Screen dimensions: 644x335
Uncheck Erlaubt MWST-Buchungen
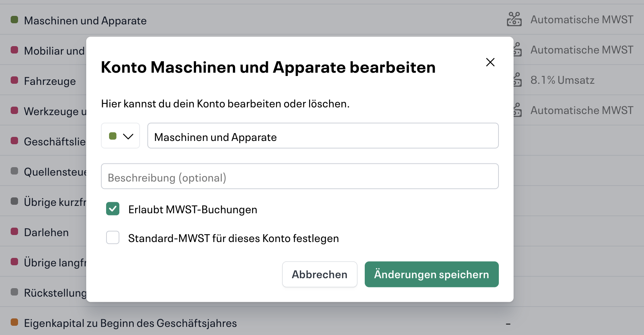click(x=113, y=209)
